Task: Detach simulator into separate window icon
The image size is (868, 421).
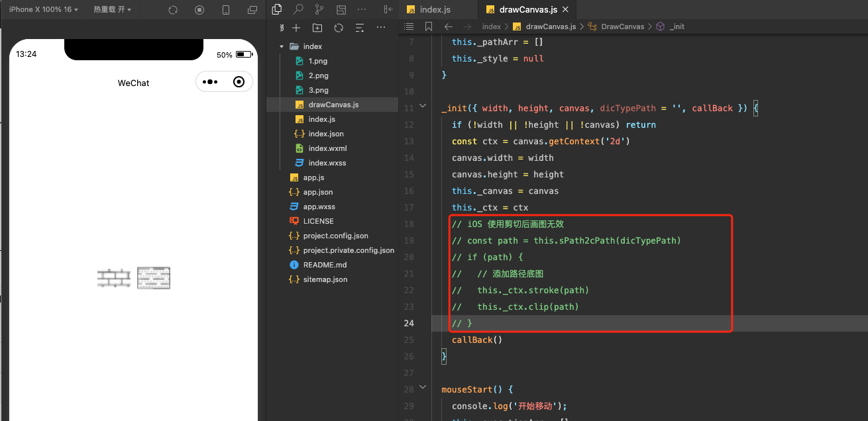Action: point(252,10)
